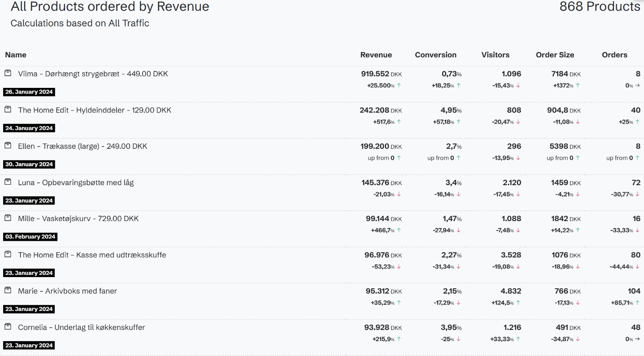This screenshot has width=644, height=356.
Task: Click the 3.528 visitors value
Action: point(511,255)
